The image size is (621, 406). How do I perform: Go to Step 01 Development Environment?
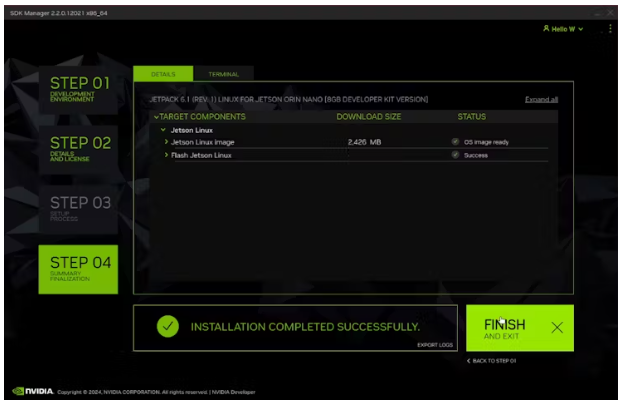point(78,87)
